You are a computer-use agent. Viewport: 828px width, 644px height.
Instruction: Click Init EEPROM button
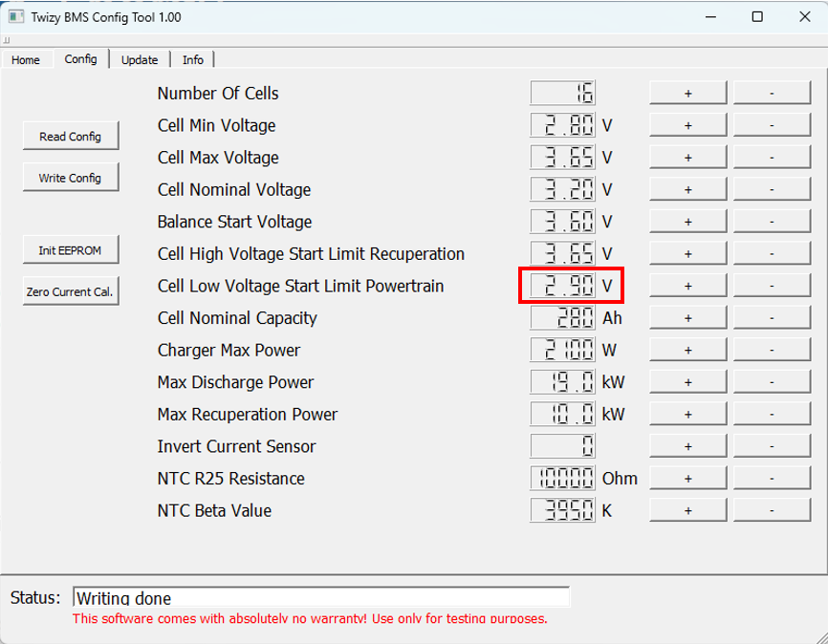coord(71,250)
